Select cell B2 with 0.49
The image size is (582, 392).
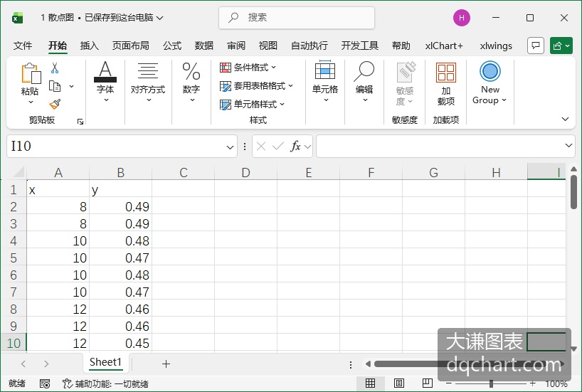click(x=121, y=206)
